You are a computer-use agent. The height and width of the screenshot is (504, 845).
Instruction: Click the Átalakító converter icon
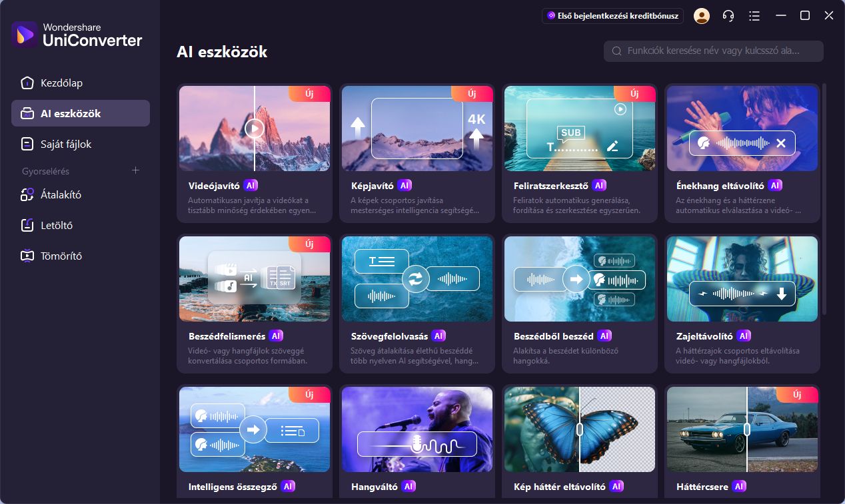[x=27, y=194]
